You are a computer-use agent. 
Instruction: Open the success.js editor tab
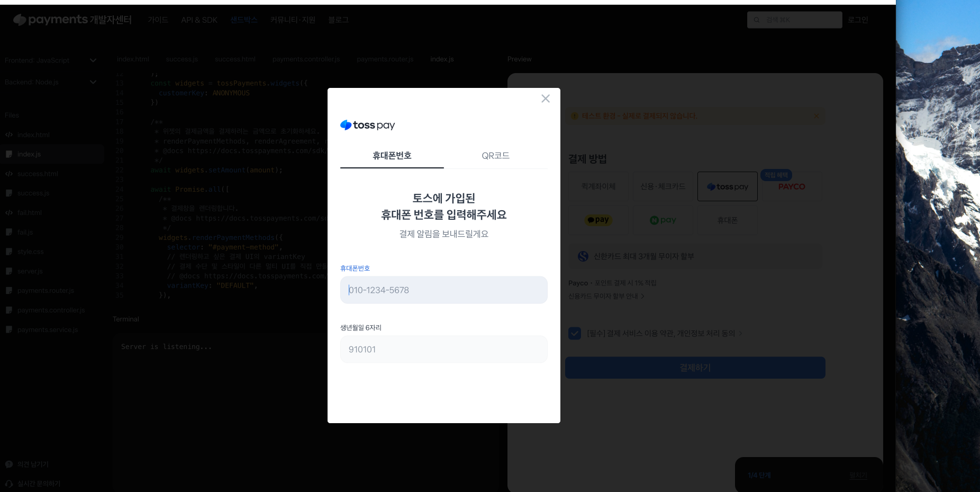pos(182,59)
